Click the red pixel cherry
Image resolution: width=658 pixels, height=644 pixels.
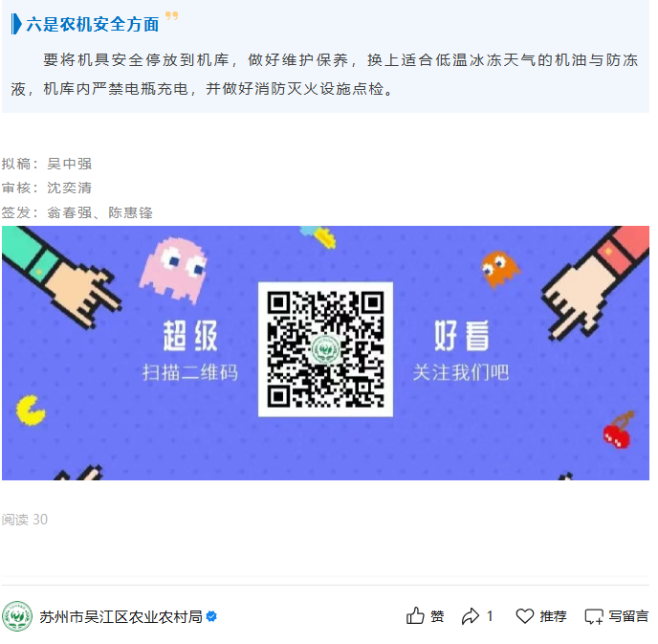618,431
